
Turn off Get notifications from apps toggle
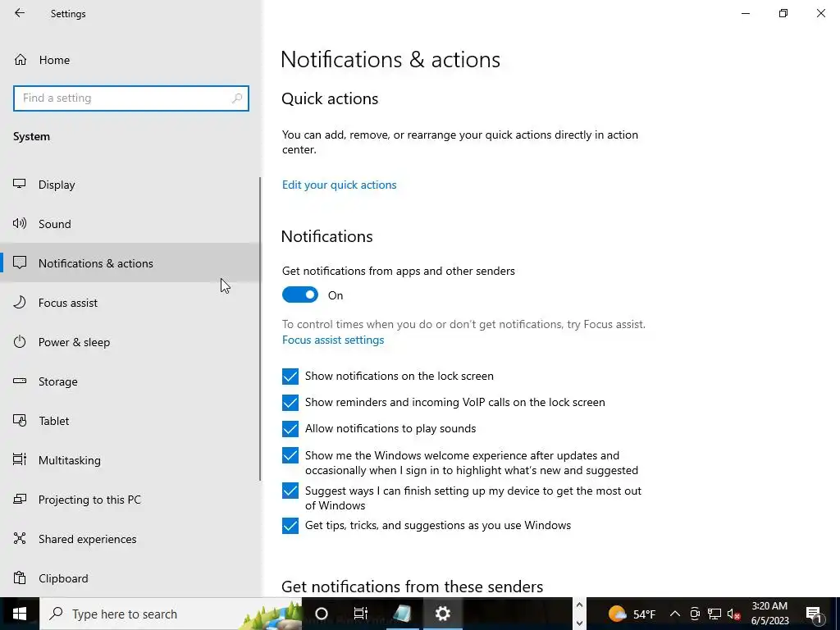click(300, 294)
